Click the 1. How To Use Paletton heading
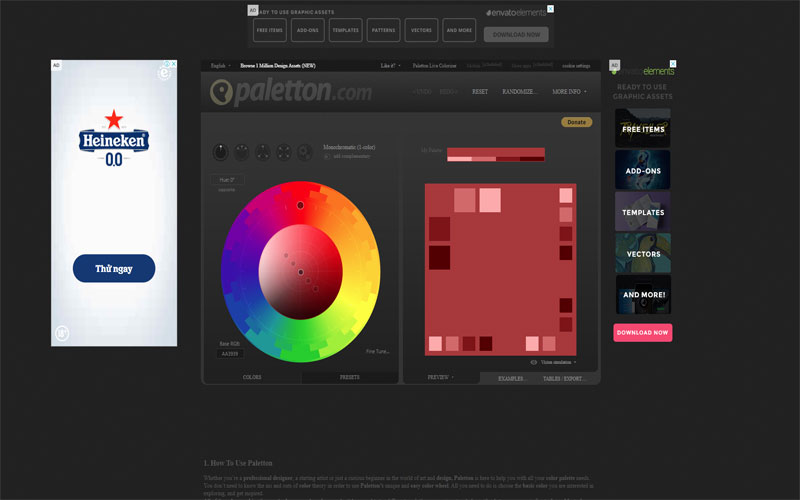The height and width of the screenshot is (500, 800). pos(238,463)
